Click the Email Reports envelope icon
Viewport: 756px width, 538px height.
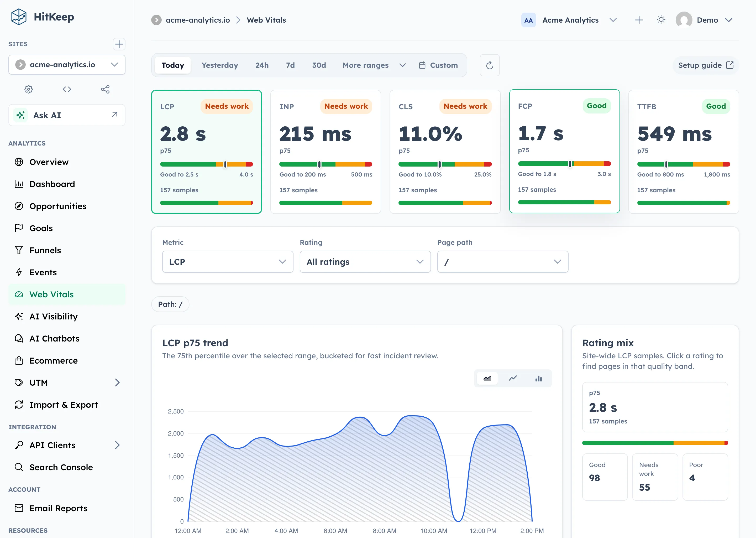click(19, 508)
